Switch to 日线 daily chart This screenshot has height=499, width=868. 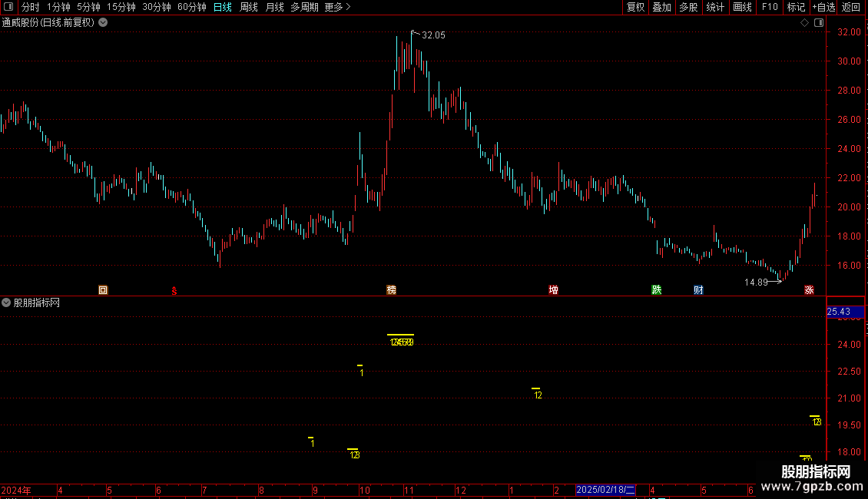point(223,7)
